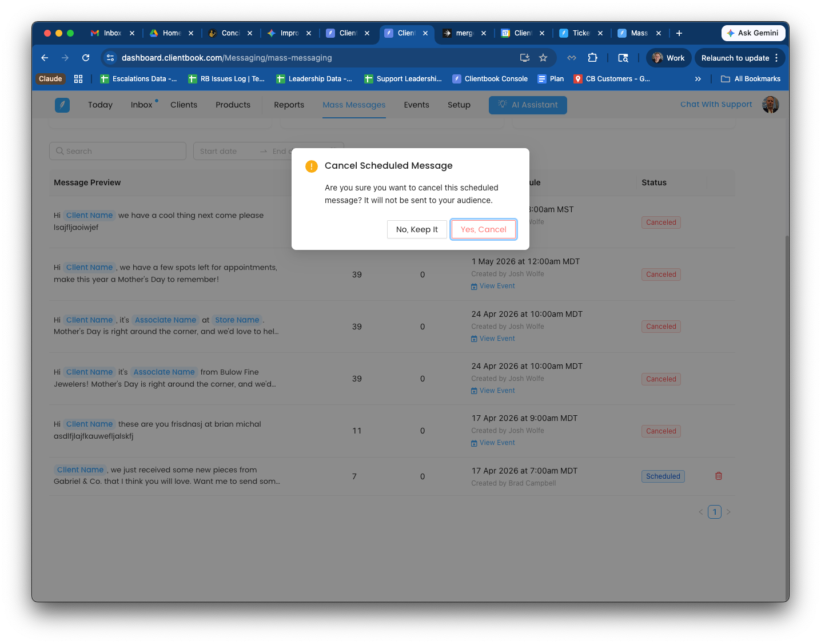Viewport: 821px width, 644px height.
Task: Open the site information icon in address bar
Action: 111,58
